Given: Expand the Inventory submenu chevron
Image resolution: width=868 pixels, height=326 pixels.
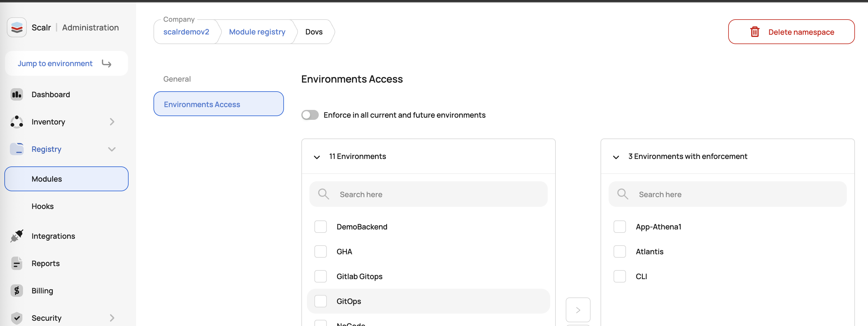Looking at the screenshot, I should point(112,122).
